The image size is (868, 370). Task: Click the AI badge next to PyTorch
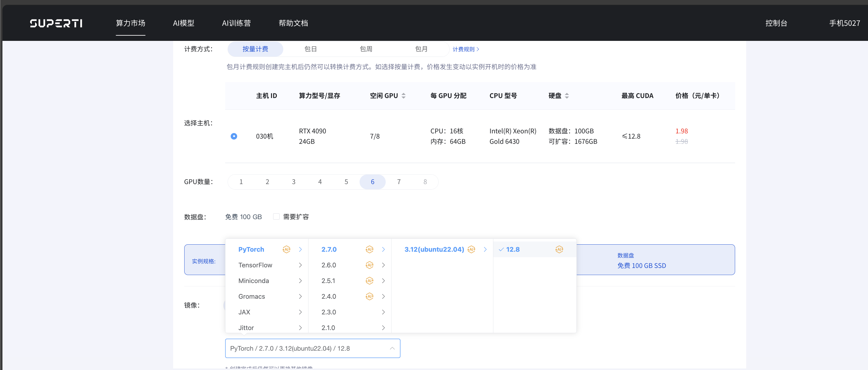click(286, 250)
